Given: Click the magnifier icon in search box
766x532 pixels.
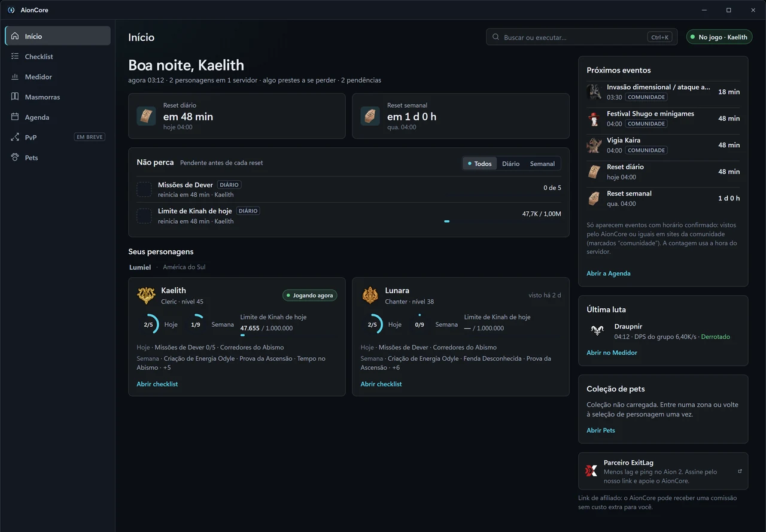Looking at the screenshot, I should pos(496,37).
